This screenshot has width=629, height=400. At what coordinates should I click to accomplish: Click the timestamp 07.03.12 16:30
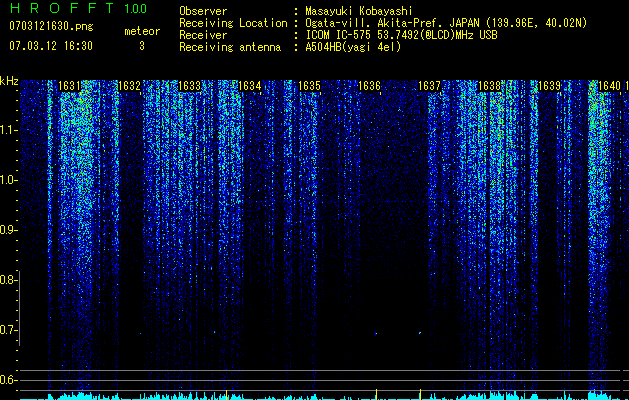tap(51, 46)
